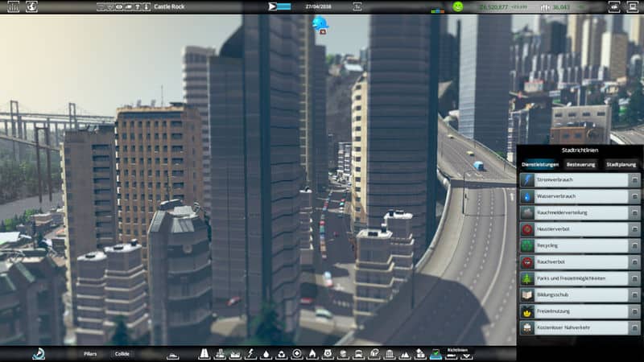Click the Wasserverbrauch water drop icon
The height and width of the screenshot is (362, 644).
(527, 196)
